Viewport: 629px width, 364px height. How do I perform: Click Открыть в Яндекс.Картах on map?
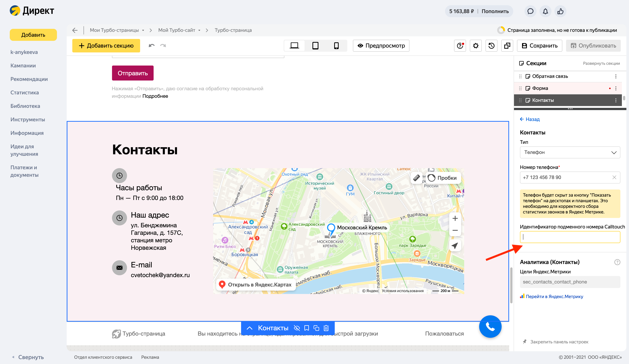[256, 285]
